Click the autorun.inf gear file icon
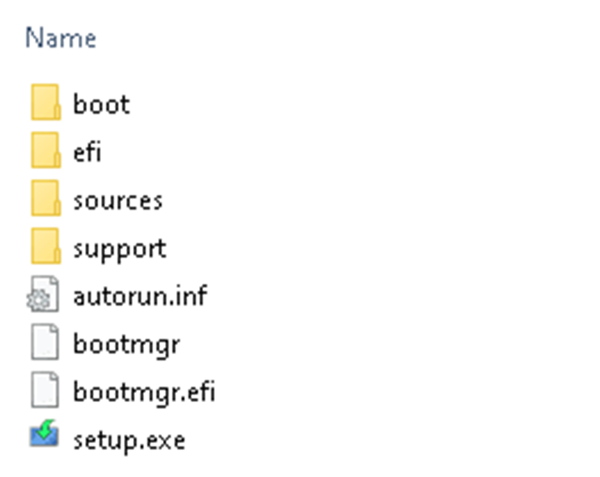This screenshot has width=600, height=477. 45,296
